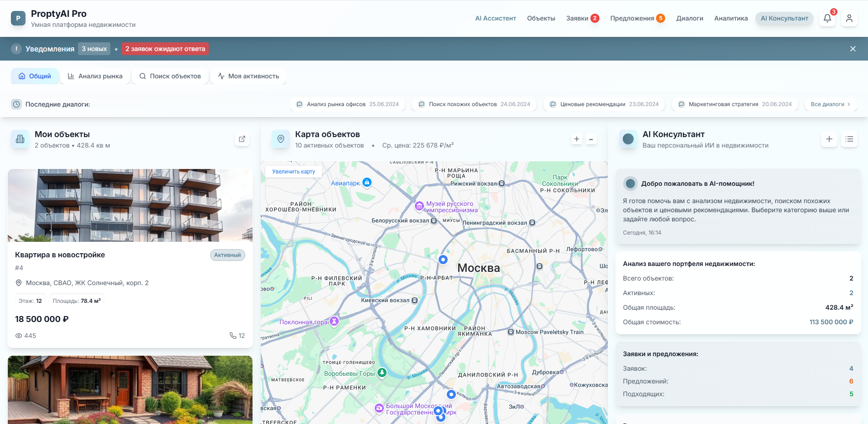The width and height of the screenshot is (868, 424).
Task: Click the Квартира в новостройке title
Action: [60, 255]
